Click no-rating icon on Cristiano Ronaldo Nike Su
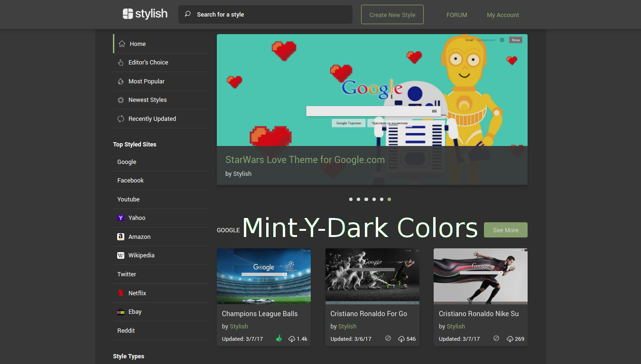The width and height of the screenshot is (641, 364). (496, 338)
